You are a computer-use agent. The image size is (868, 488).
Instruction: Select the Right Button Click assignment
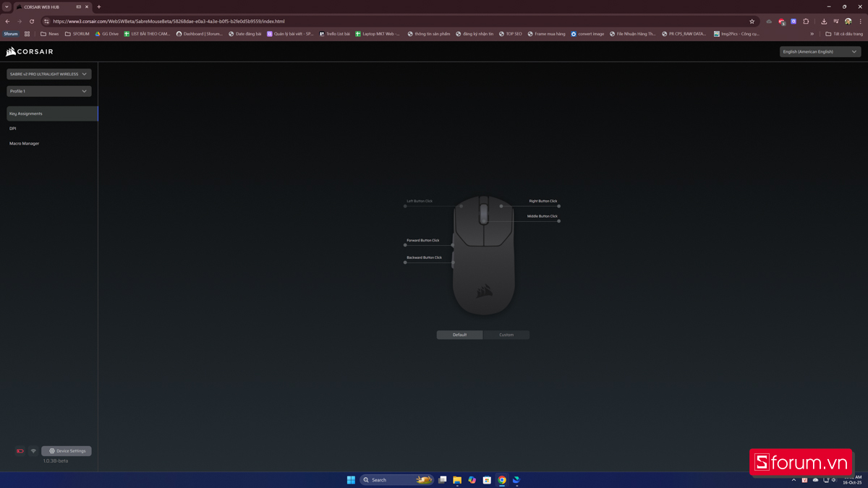[x=543, y=201]
